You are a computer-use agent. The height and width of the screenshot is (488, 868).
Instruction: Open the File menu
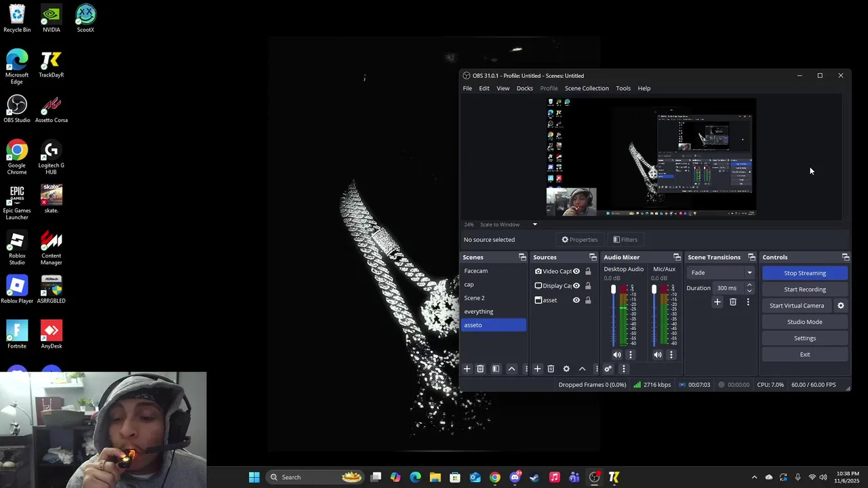(467, 88)
